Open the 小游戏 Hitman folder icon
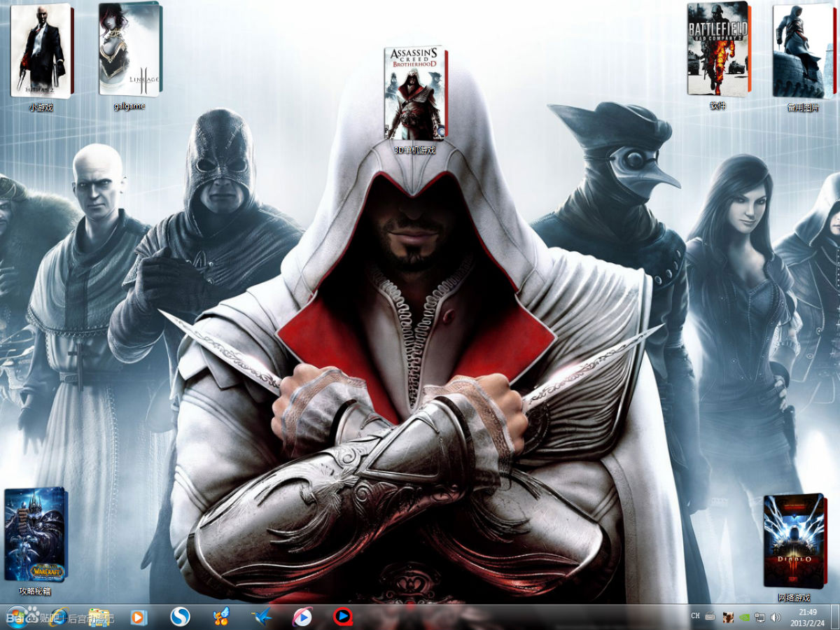Image resolution: width=840 pixels, height=630 pixels. coord(42,57)
